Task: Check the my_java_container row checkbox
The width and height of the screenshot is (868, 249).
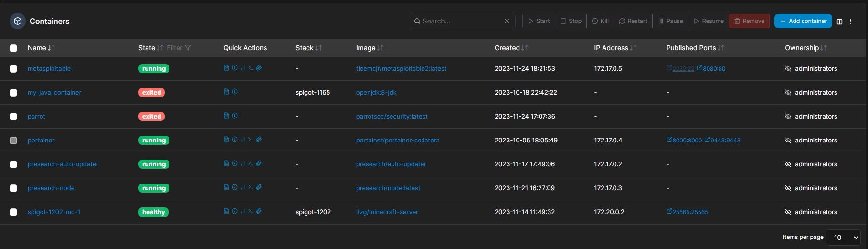Action: click(13, 93)
